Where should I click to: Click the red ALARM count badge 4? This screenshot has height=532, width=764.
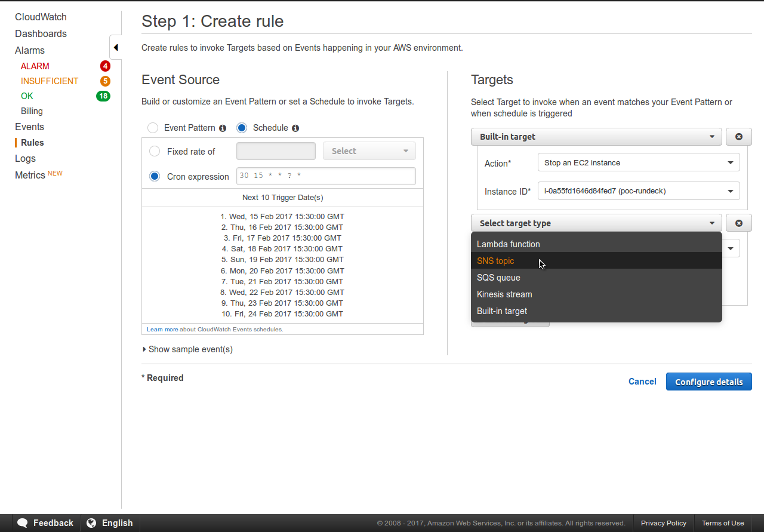pos(105,66)
